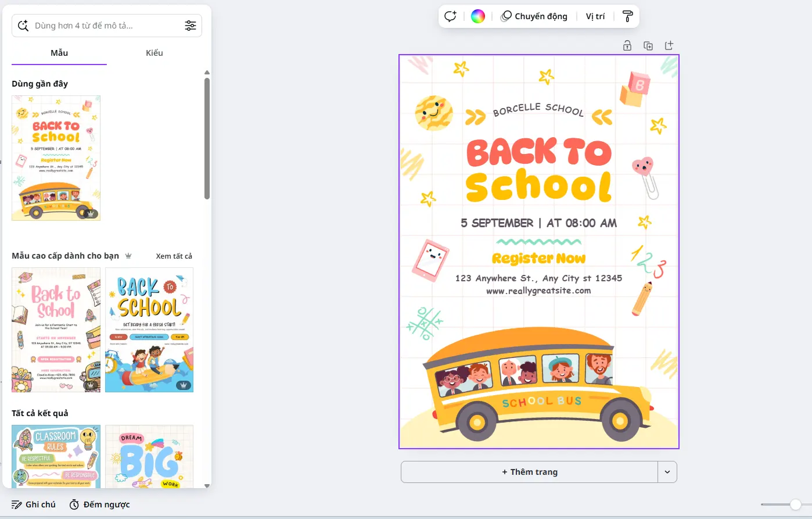Open the rainbow color wheel picker
The image size is (812, 519).
478,16
